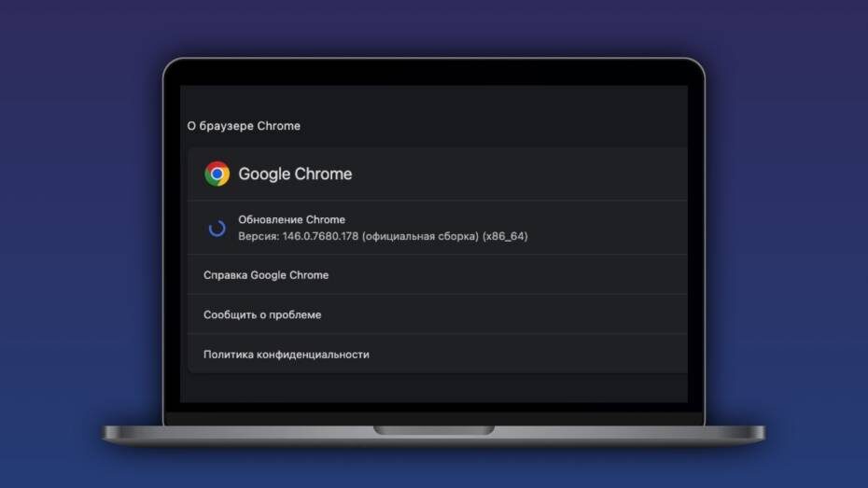
Task: Open Сообщить о проблеме row
Action: coord(438,314)
